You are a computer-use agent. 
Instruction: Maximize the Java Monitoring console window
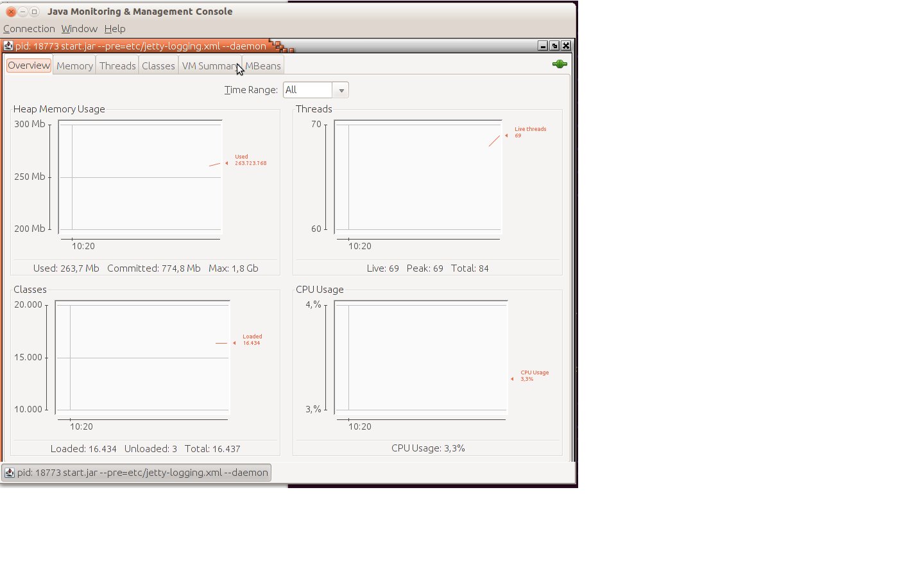tap(35, 12)
